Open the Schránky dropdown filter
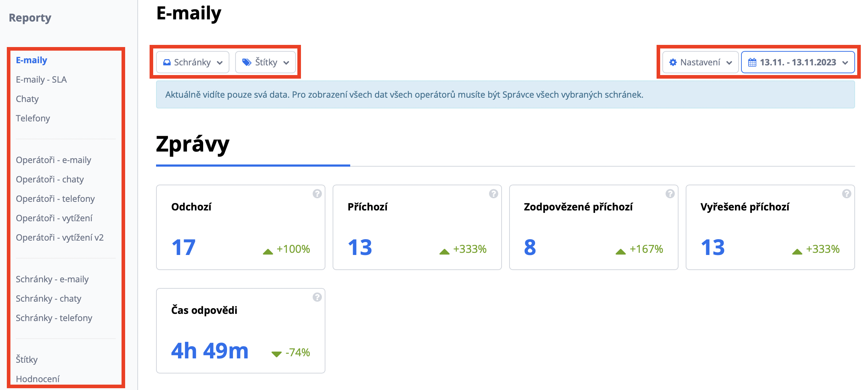Image resolution: width=868 pixels, height=390 pixels. click(193, 62)
